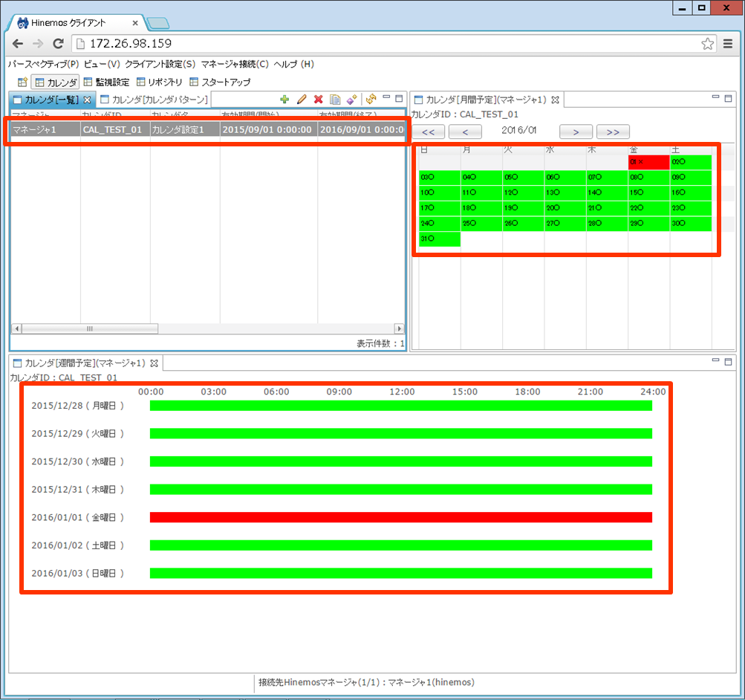The height and width of the screenshot is (700, 745).
Task: Maximize the monthly schedule panel
Action: tap(729, 98)
